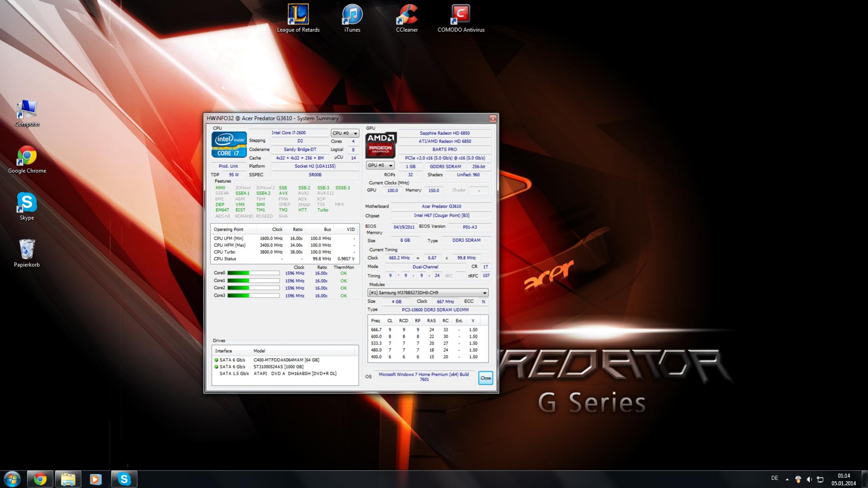Screen dimensions: 868x488
Task: Select the ST31000524AS [1000 GB] drive row
Action: click(285, 367)
